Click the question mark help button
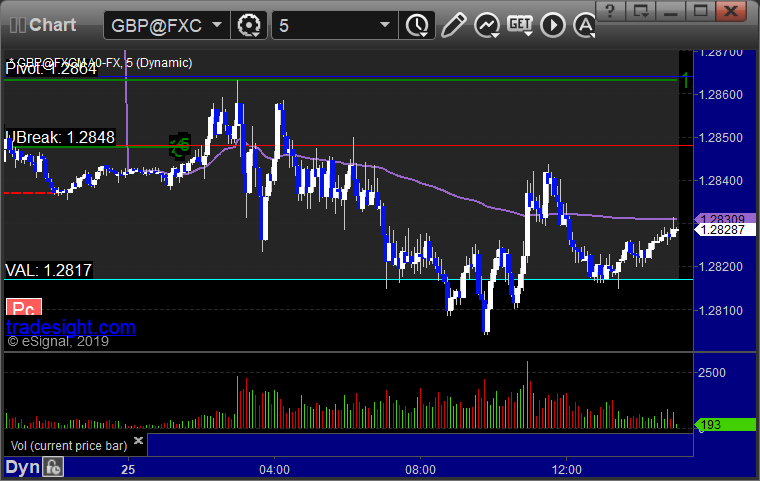760x481 pixels. 610,10
